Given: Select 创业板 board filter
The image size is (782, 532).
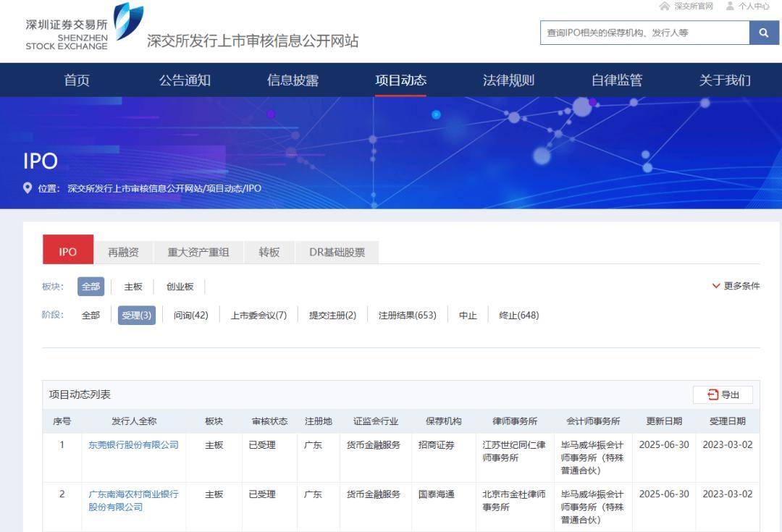Looking at the screenshot, I should [x=180, y=287].
